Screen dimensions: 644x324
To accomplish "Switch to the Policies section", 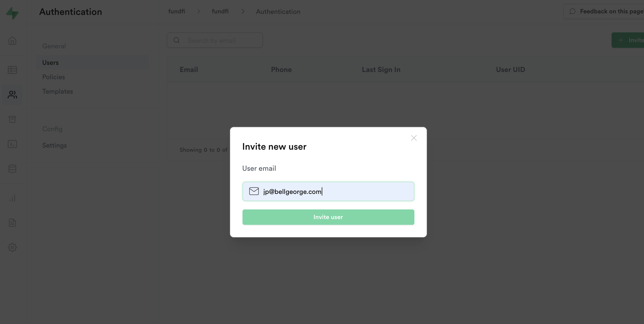I will click(53, 77).
